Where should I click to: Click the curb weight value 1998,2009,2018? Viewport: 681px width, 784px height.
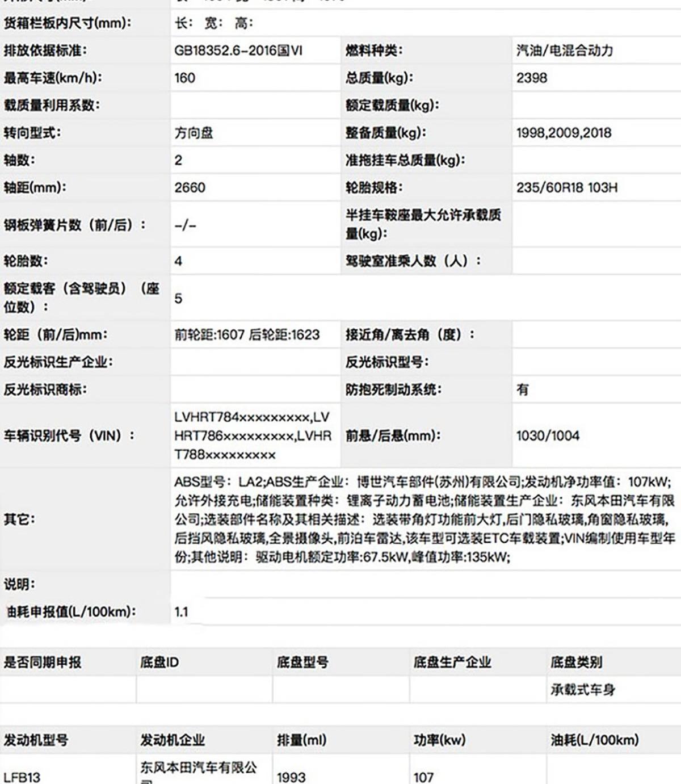pos(564,133)
